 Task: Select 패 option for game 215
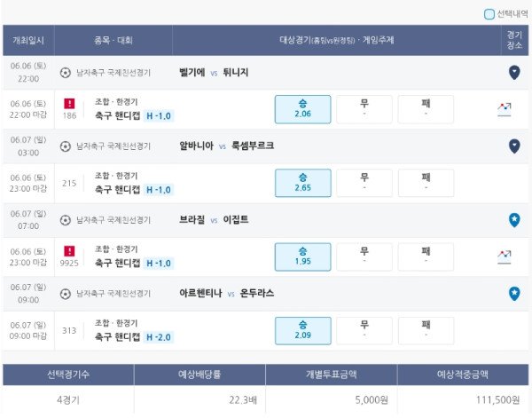[426, 183]
